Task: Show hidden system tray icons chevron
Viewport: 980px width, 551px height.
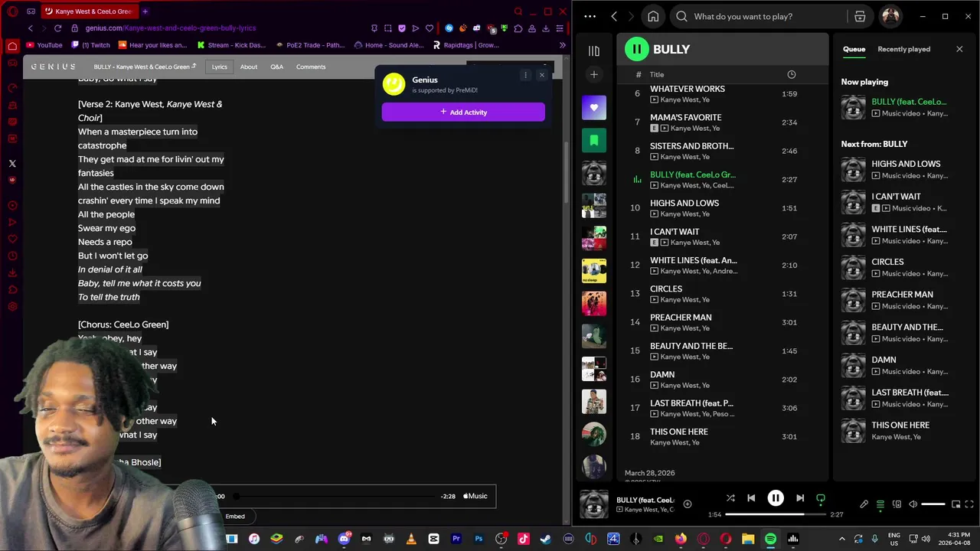Action: [842, 539]
